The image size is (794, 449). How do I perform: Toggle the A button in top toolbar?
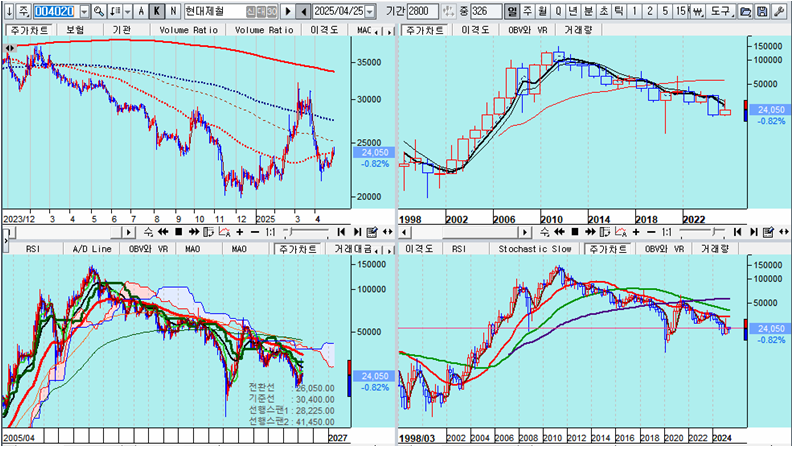141,11
